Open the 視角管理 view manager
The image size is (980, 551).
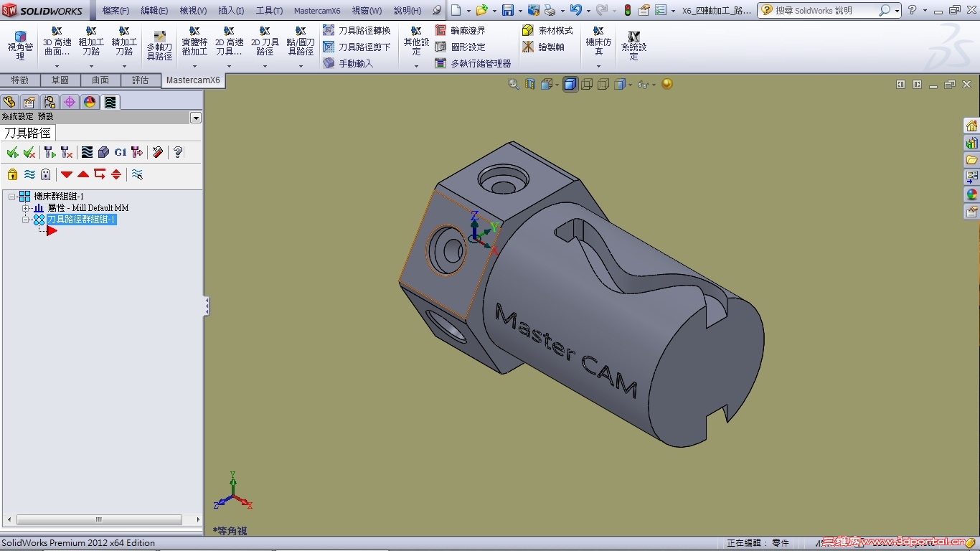coord(20,45)
